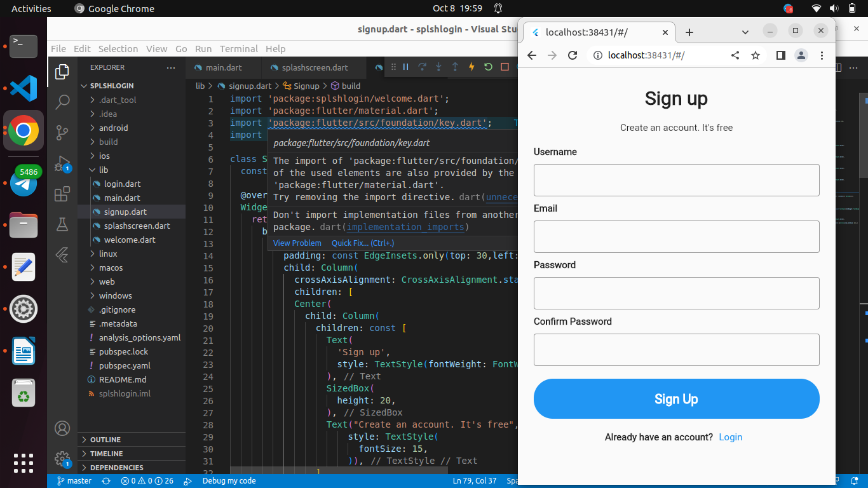Switch to the main.dart tab
This screenshot has height=488, width=868.
(x=223, y=67)
